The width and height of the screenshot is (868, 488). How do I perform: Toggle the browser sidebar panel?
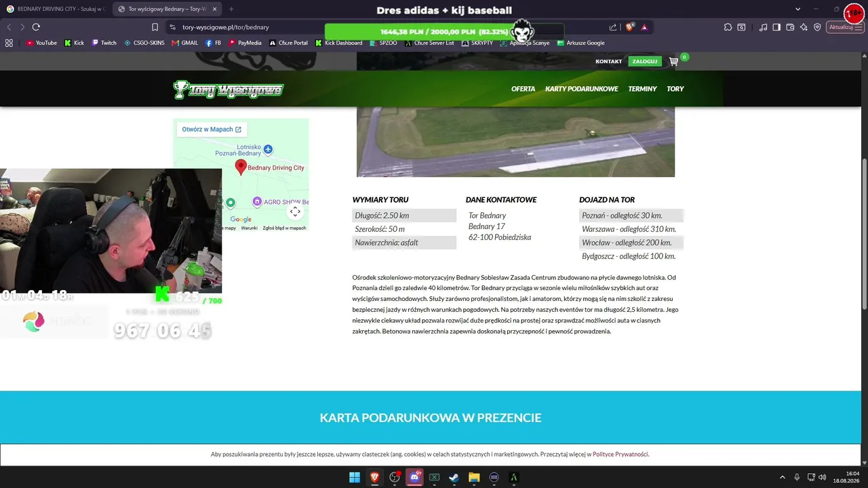(x=776, y=27)
